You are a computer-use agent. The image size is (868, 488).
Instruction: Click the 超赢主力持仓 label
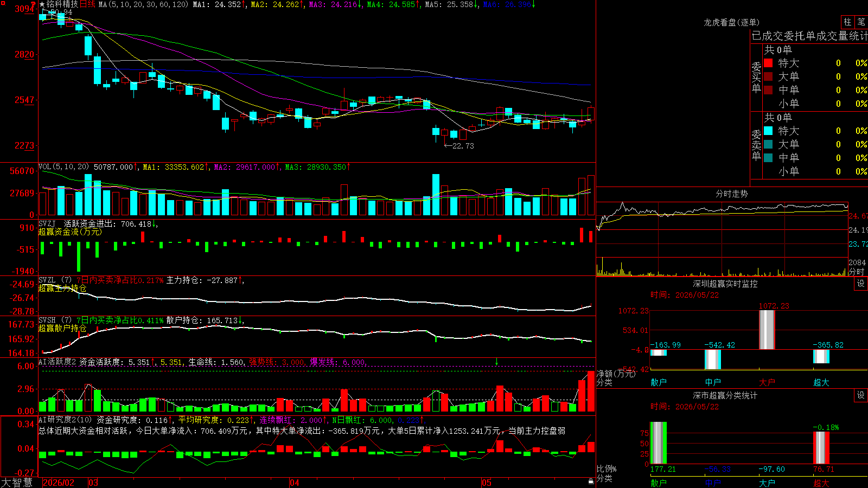(62, 288)
